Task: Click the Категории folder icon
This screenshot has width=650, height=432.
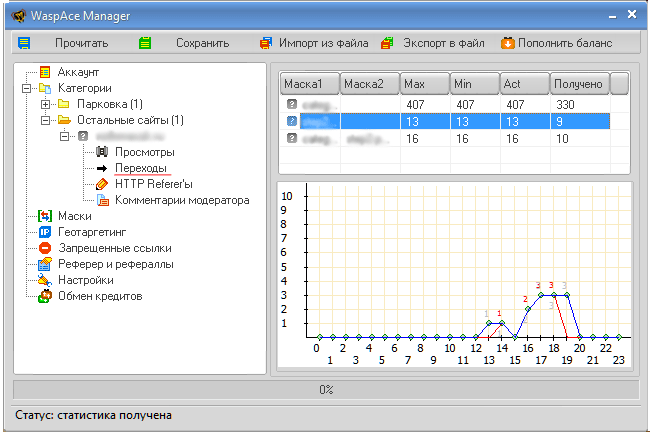Action: [x=45, y=88]
